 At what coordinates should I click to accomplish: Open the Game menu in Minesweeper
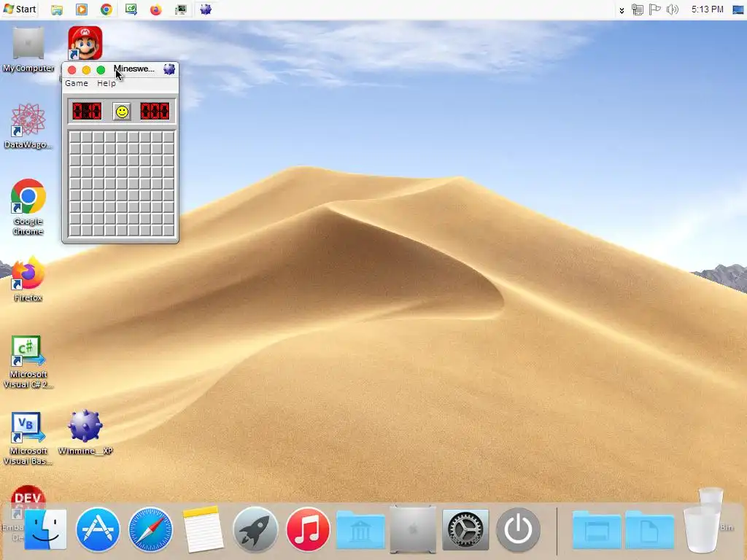click(76, 83)
